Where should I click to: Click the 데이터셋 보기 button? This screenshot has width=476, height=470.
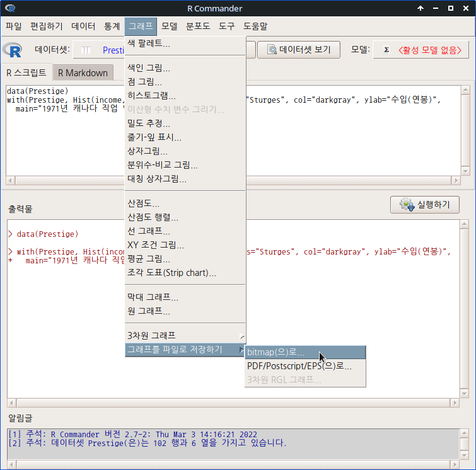[x=299, y=50]
